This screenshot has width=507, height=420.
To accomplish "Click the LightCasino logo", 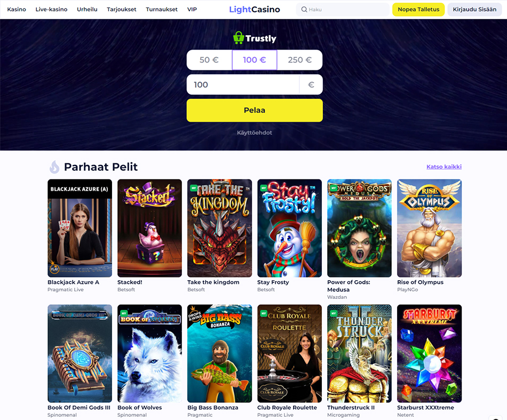I will (255, 10).
